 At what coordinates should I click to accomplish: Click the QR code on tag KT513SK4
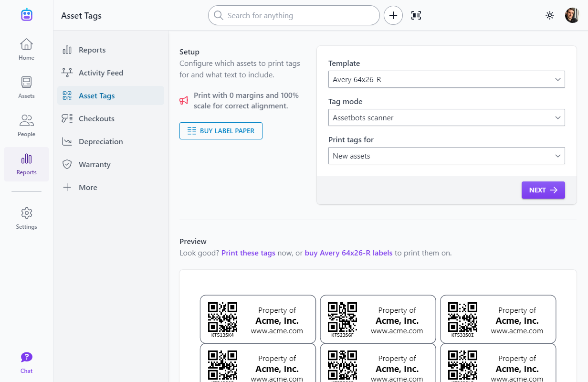222,317
